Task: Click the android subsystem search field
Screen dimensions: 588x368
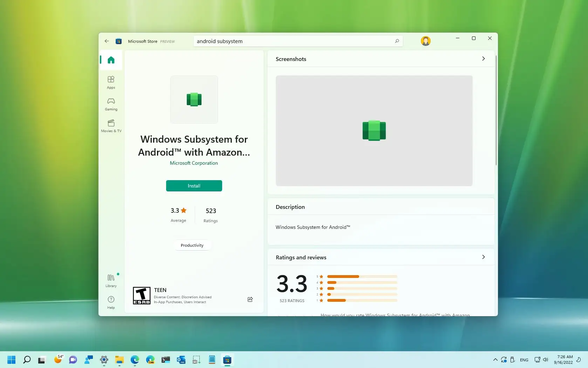Action: (298, 41)
